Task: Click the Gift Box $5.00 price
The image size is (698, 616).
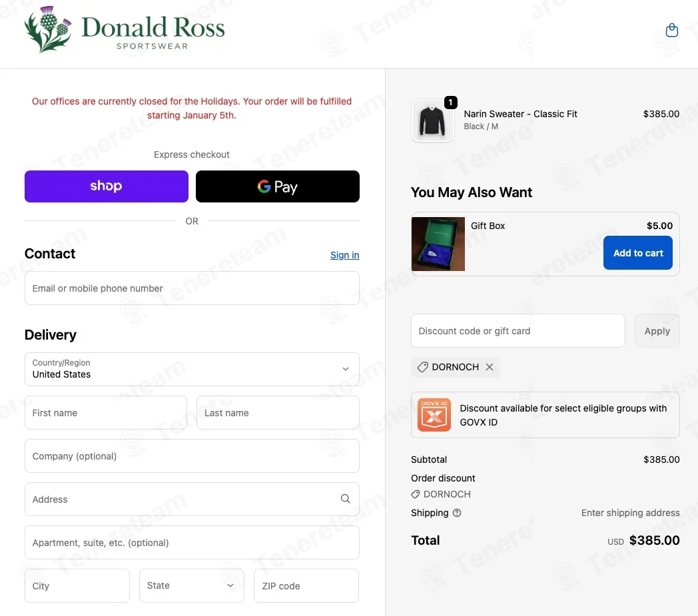Action: click(x=659, y=226)
